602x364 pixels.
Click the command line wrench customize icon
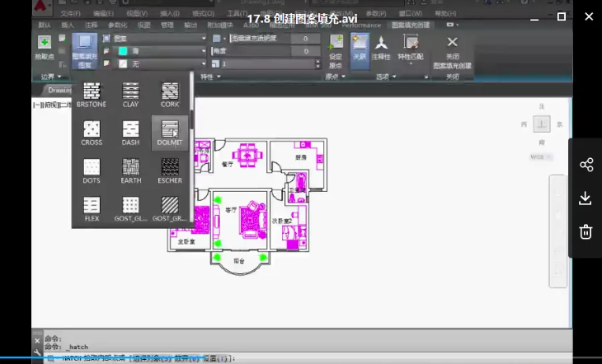[37, 352]
